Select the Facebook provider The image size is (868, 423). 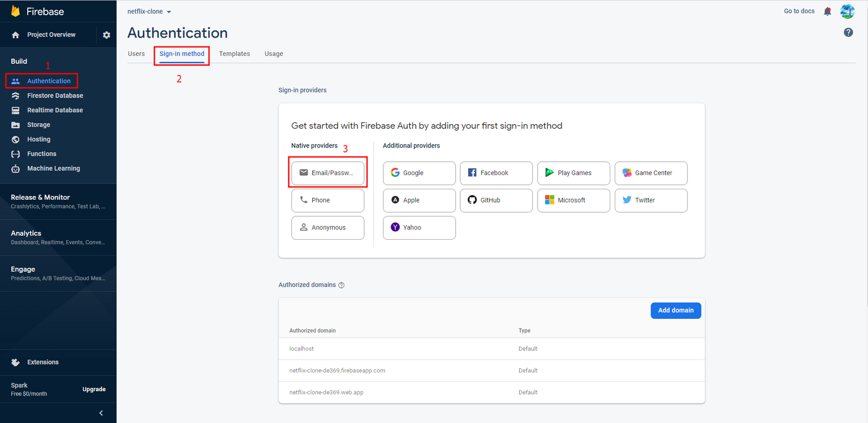tap(496, 173)
